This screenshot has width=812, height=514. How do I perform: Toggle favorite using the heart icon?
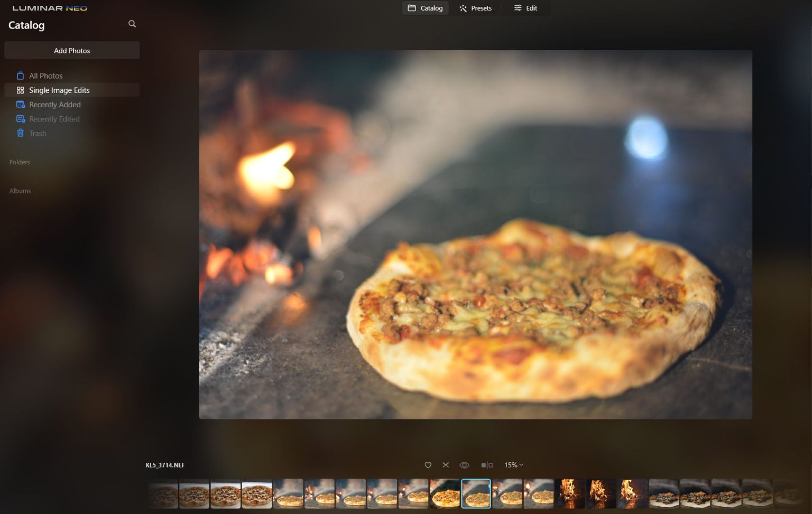(x=428, y=465)
